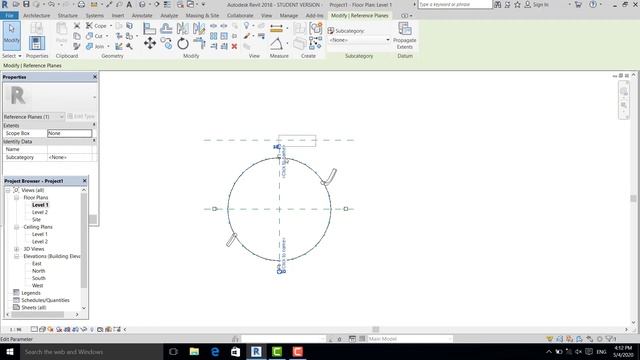
Task: Click the horizontal scrollbar thumb of canvas
Action: [x=376, y=329]
